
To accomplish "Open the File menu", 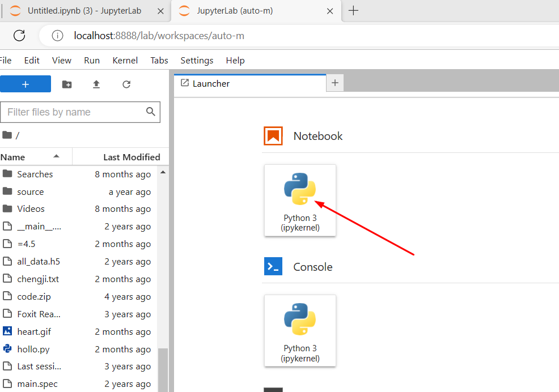I will tap(5, 60).
